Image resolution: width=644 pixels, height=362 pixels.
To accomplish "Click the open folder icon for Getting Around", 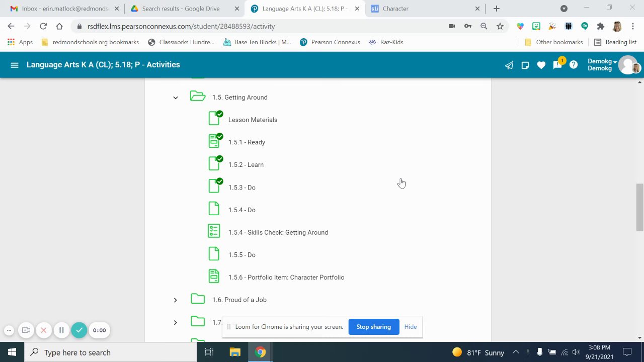I will pyautogui.click(x=198, y=96).
